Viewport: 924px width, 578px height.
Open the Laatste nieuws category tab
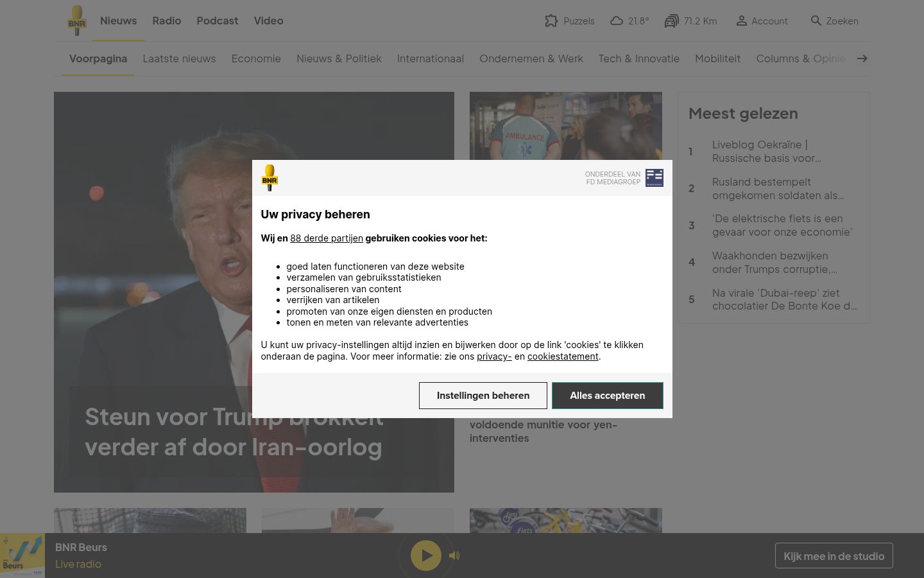pyautogui.click(x=179, y=58)
